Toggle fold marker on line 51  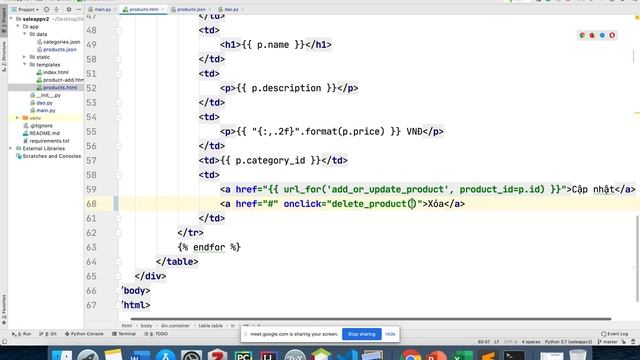[x=118, y=74]
